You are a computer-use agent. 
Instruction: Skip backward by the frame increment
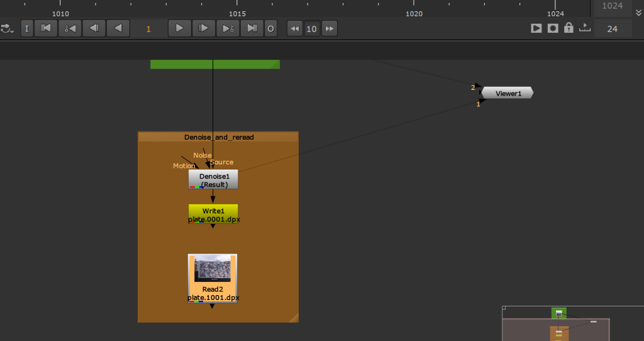[294, 28]
